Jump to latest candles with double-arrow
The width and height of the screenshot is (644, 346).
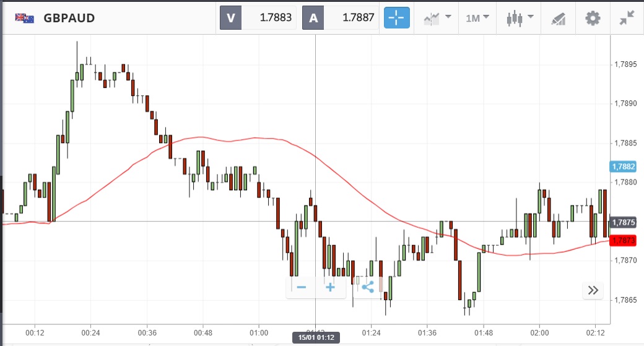(593, 290)
